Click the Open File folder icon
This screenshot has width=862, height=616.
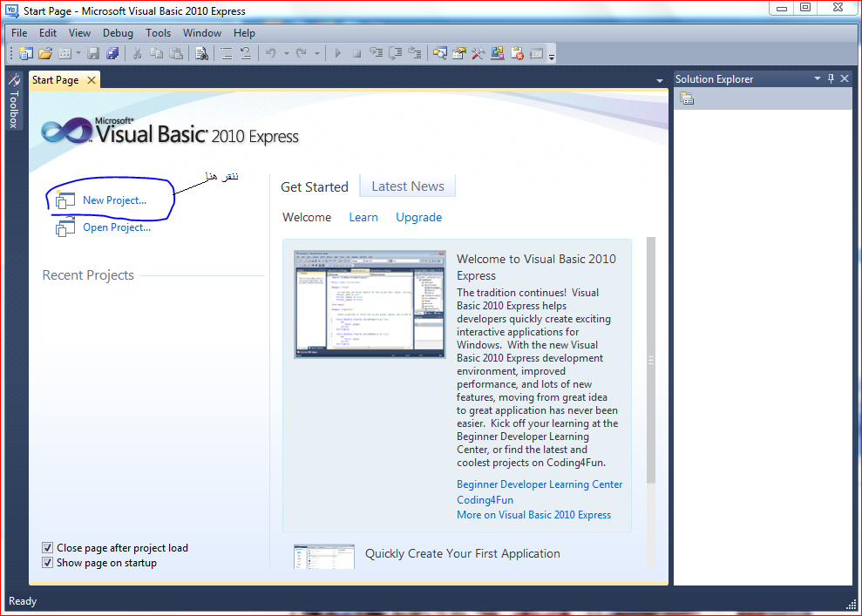[x=45, y=53]
